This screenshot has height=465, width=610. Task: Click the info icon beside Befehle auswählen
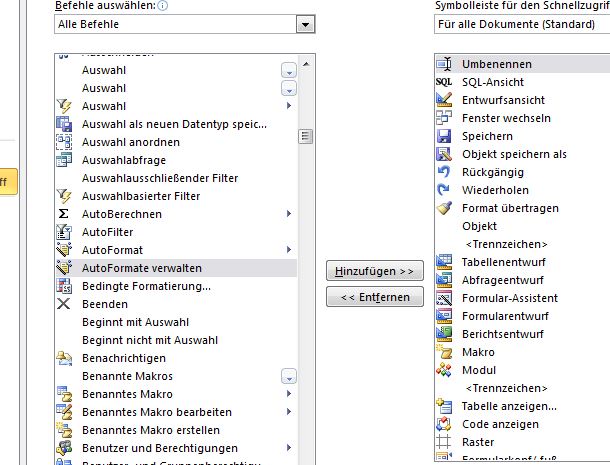pos(163,5)
